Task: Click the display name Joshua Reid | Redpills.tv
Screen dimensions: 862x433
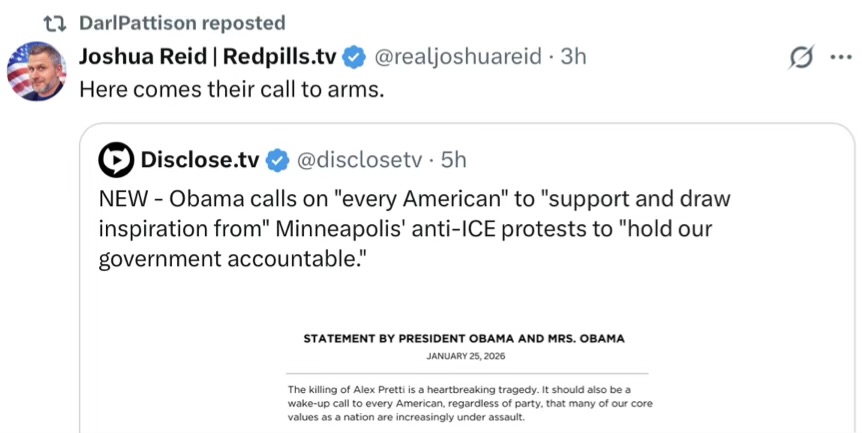Action: 207,56
